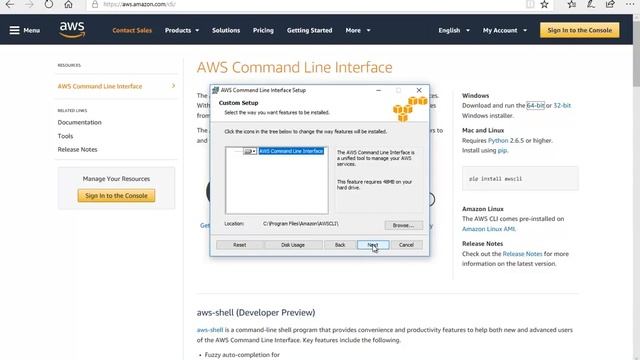The height and width of the screenshot is (360, 640).
Task: Cancel the AWS CLI setup
Action: click(406, 245)
